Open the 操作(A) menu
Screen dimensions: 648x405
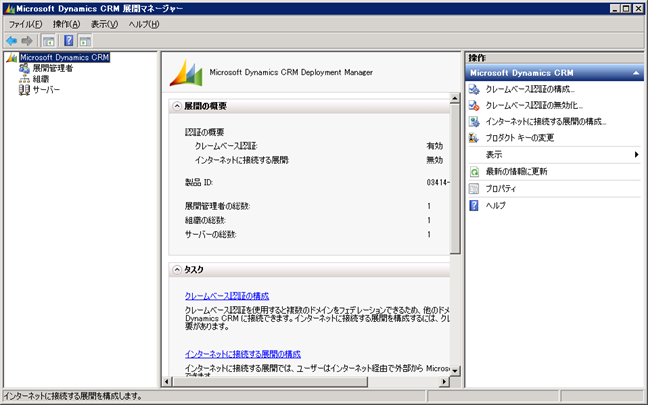tap(67, 24)
